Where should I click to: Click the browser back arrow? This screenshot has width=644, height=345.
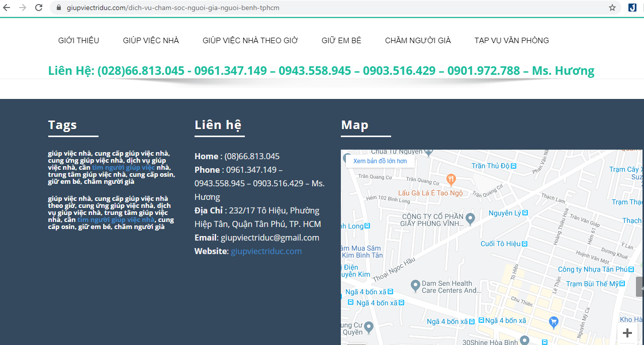coord(7,8)
